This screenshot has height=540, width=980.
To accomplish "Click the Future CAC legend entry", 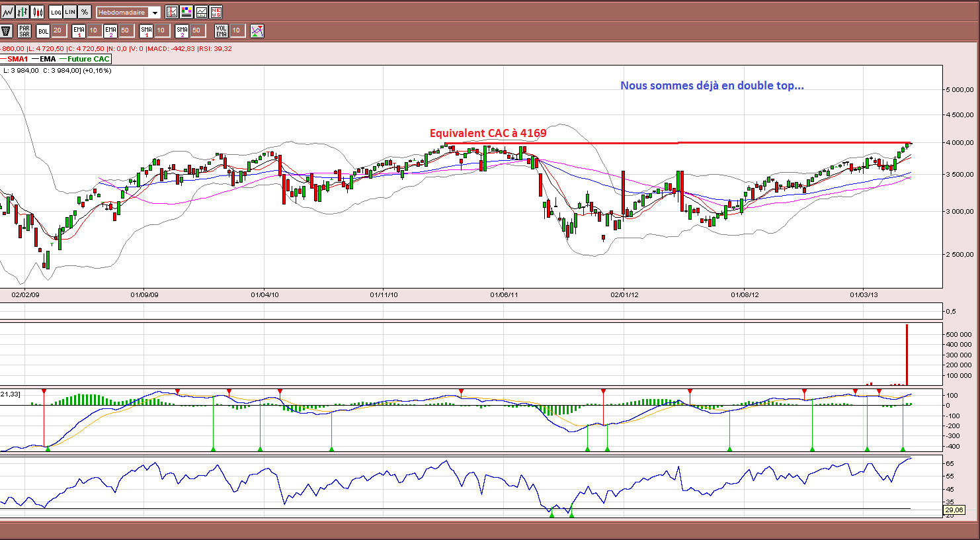I will [85, 59].
